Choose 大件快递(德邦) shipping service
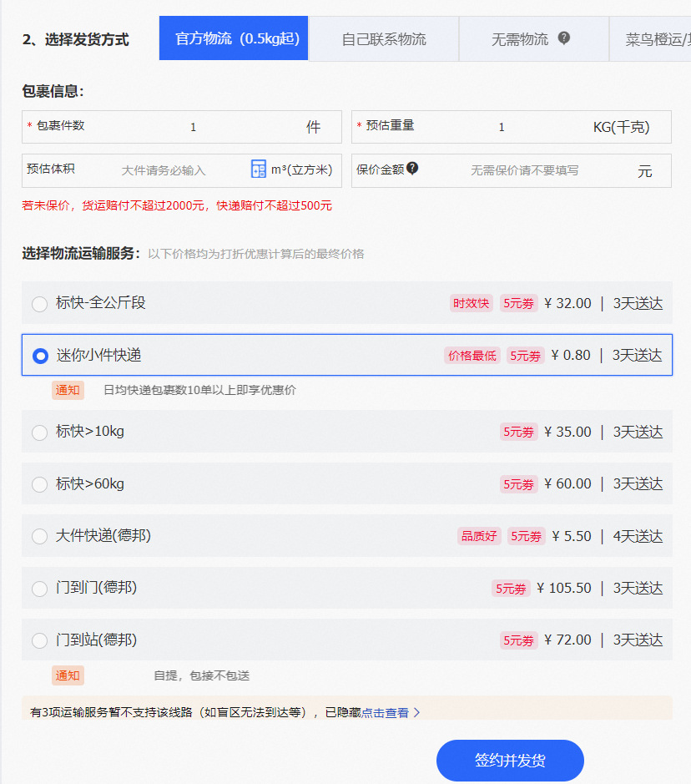Viewport: 691px width, 784px height. pyautogui.click(x=39, y=537)
